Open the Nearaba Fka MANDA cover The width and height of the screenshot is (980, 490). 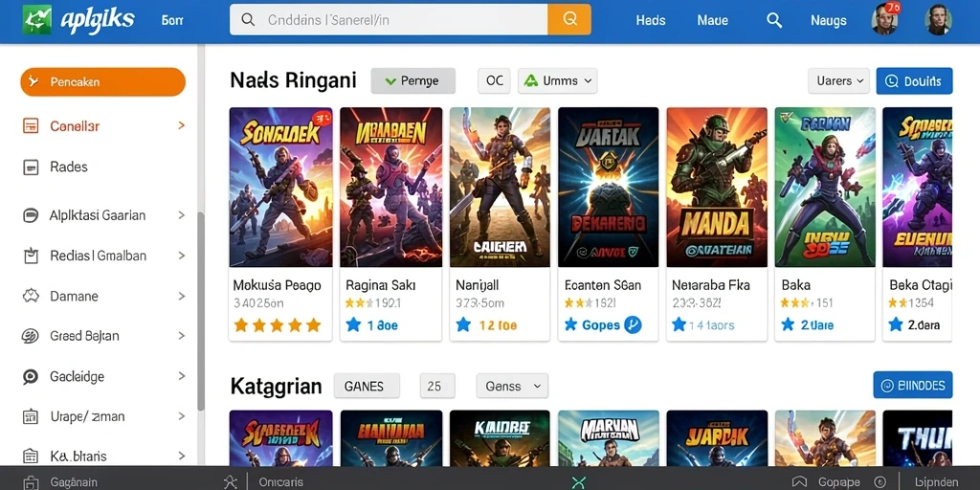pyautogui.click(x=717, y=187)
